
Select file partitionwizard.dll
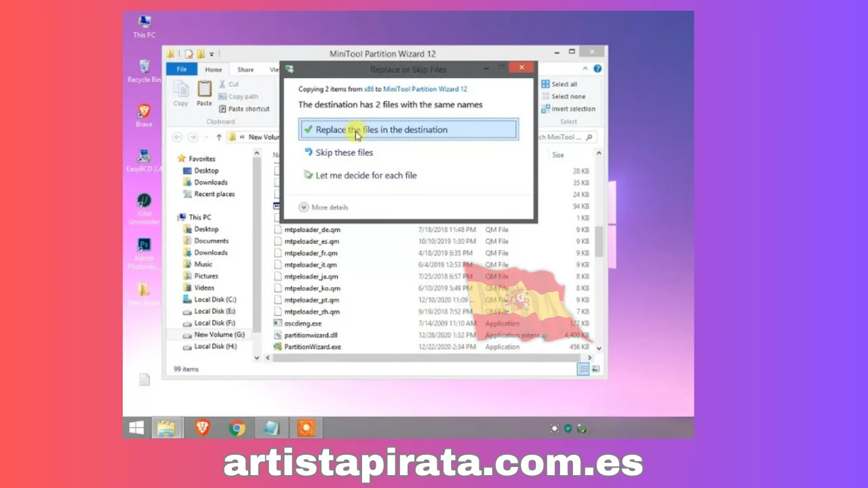[x=305, y=335]
